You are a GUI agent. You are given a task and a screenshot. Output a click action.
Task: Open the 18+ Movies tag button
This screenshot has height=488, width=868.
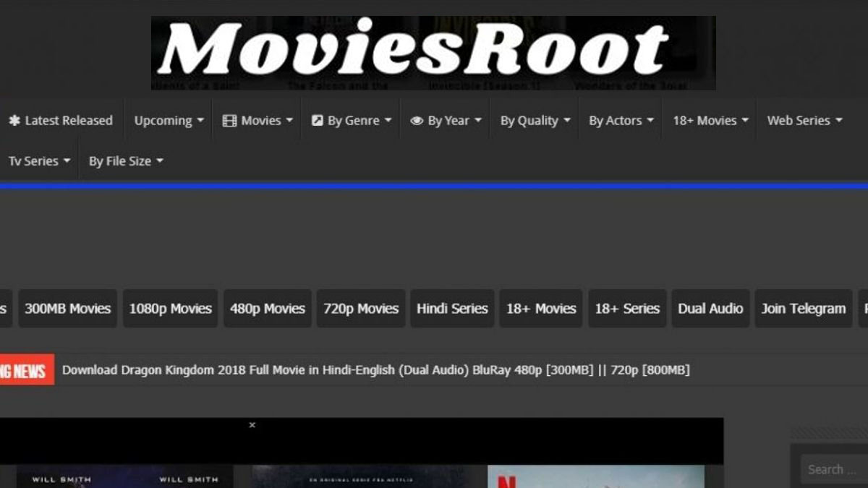coord(541,309)
